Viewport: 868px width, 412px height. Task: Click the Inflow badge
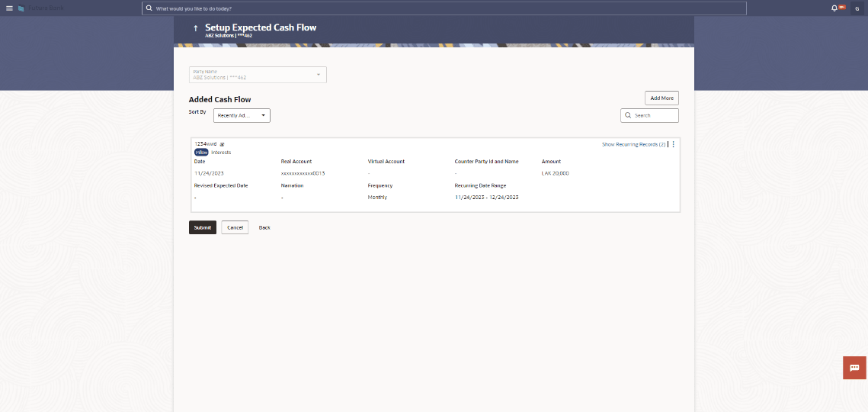coord(201,152)
